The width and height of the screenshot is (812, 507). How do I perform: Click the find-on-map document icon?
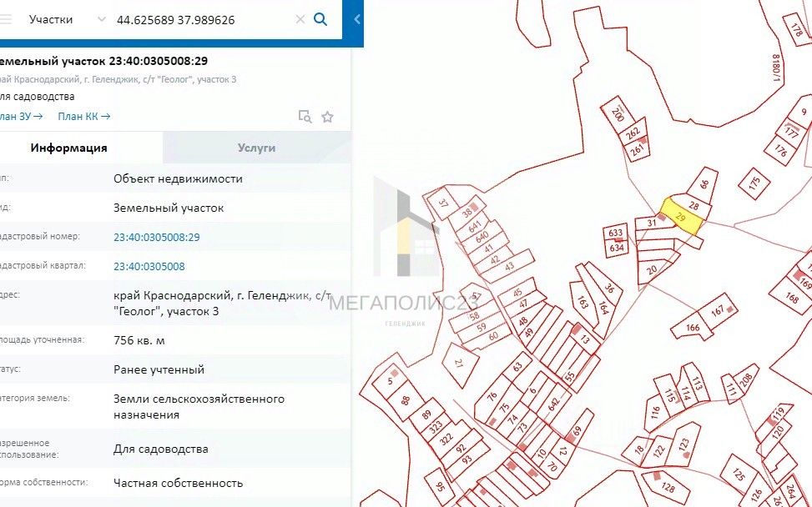[x=305, y=117]
